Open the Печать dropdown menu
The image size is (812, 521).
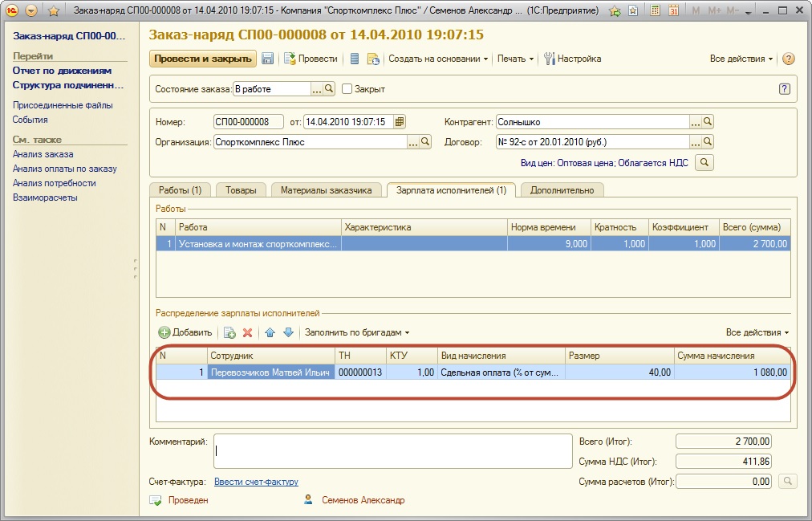pos(515,59)
